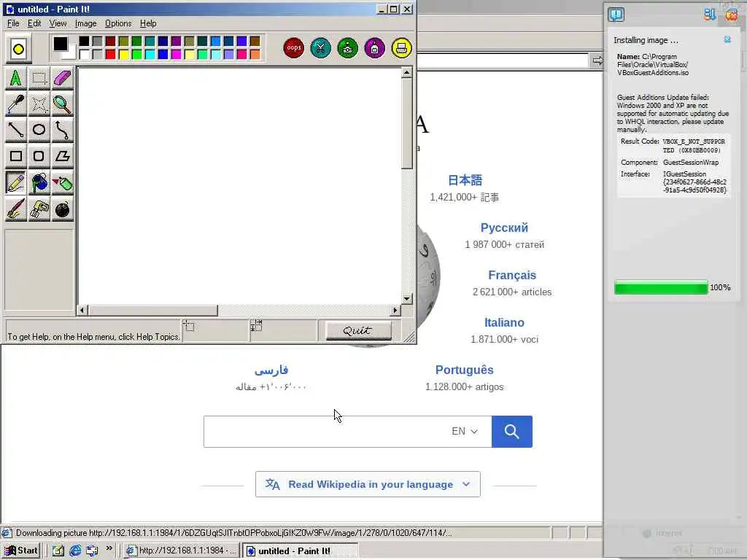Open the Italiano Wikipedia link
The height and width of the screenshot is (560, 747).
[504, 322]
